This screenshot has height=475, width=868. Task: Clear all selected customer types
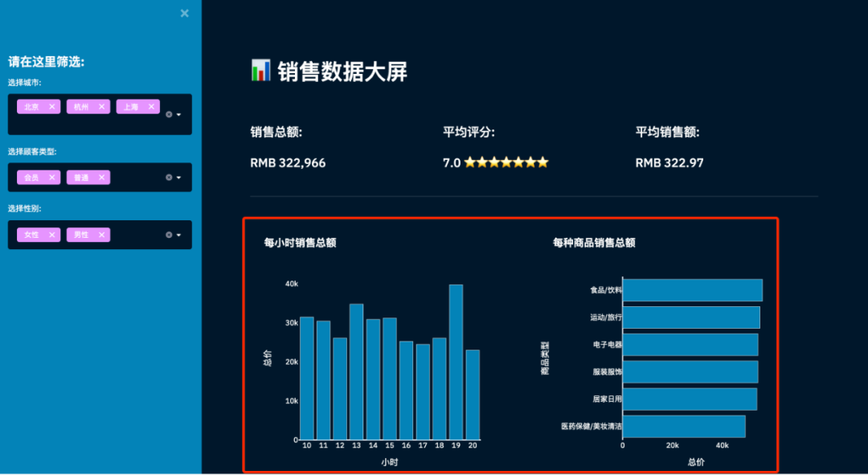(169, 178)
